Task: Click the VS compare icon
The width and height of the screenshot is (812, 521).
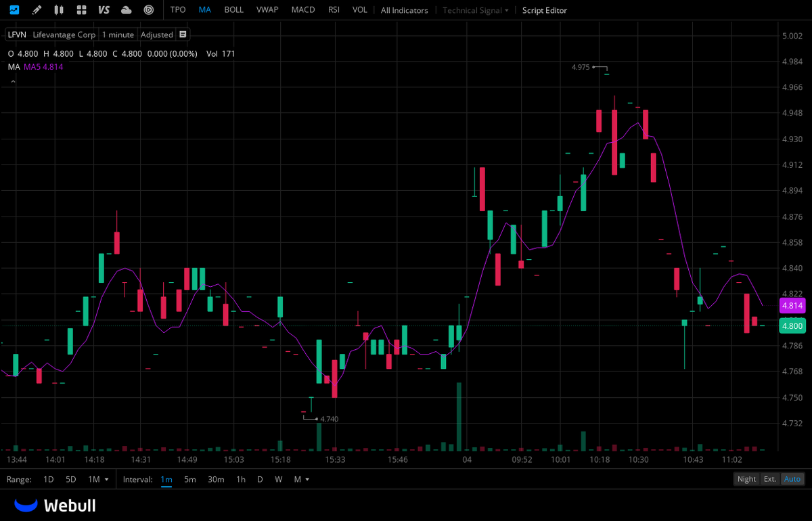Action: (104, 10)
